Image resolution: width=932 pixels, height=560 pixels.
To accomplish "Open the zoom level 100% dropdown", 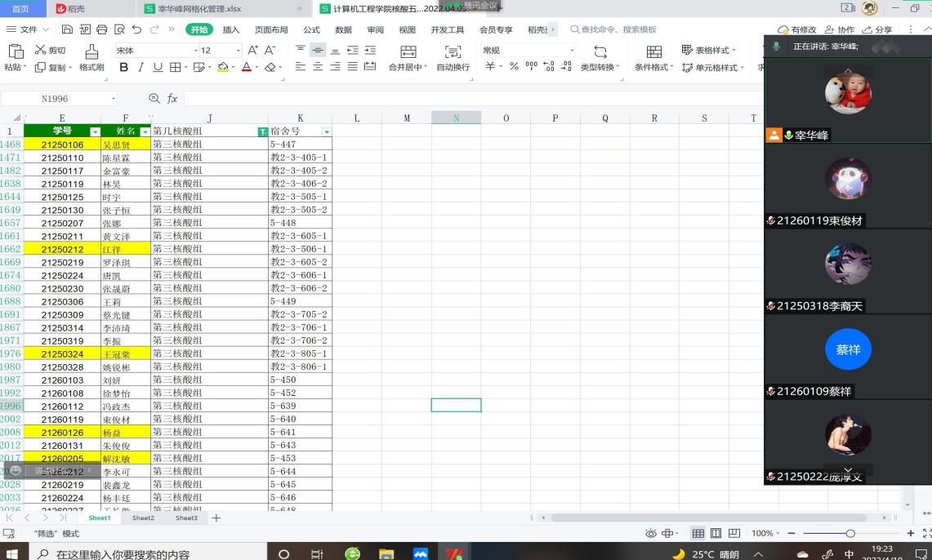I will (765, 533).
